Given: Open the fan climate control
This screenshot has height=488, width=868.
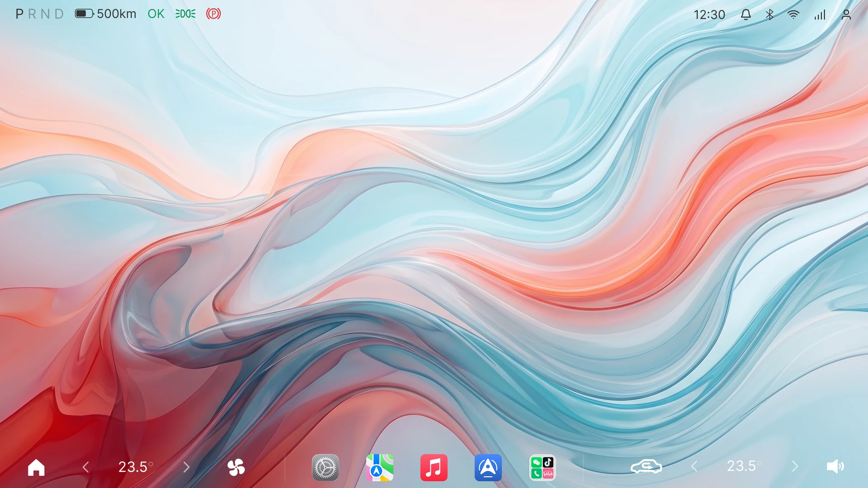Looking at the screenshot, I should click(236, 467).
